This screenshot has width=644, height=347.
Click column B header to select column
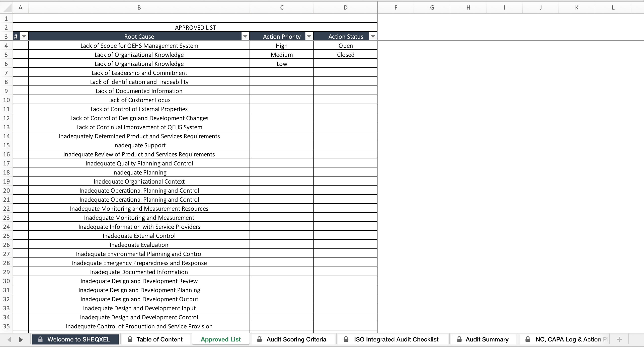click(x=139, y=7)
